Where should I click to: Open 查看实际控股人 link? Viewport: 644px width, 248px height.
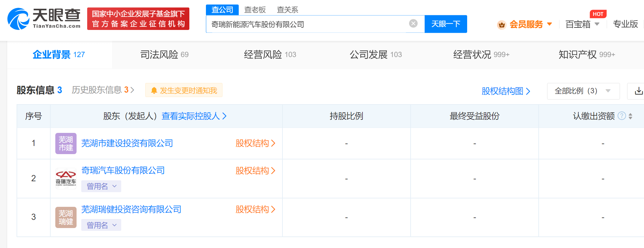[194, 116]
